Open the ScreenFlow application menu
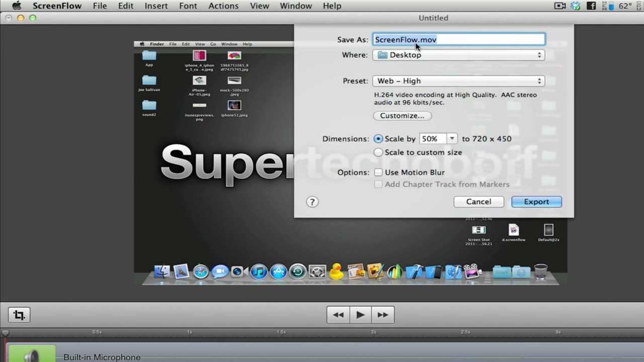The height and width of the screenshot is (362, 644). [57, 6]
